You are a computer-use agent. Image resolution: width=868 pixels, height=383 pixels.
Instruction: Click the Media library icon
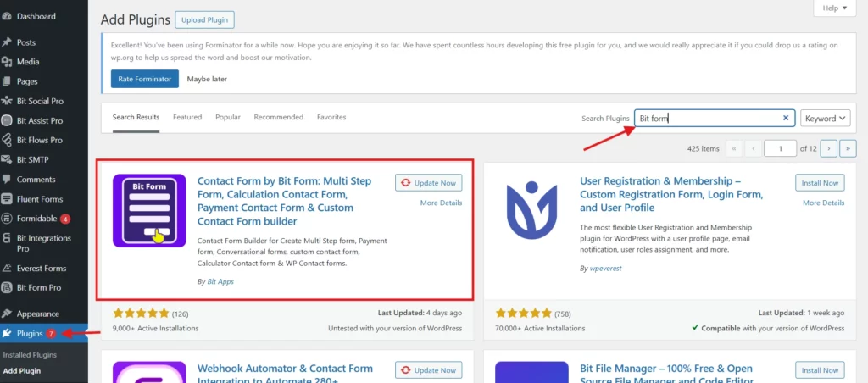(x=7, y=62)
